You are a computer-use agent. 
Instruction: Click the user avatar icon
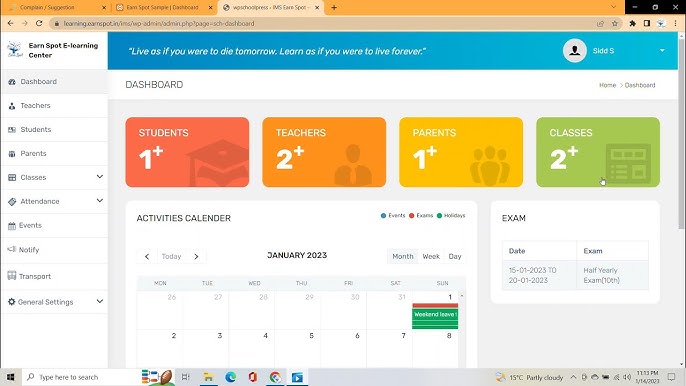pyautogui.click(x=574, y=51)
